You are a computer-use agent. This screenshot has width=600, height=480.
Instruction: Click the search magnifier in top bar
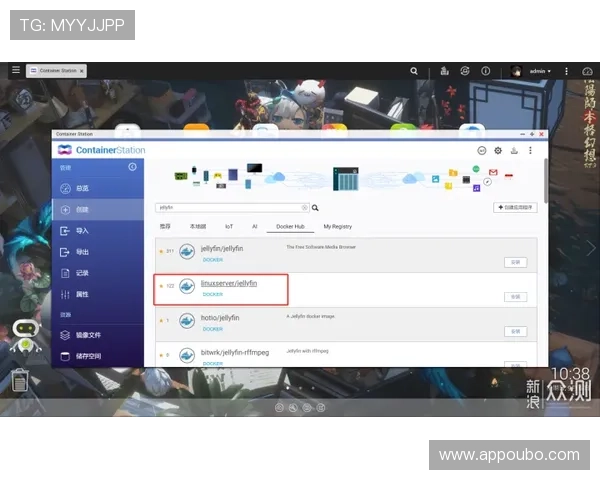point(414,71)
